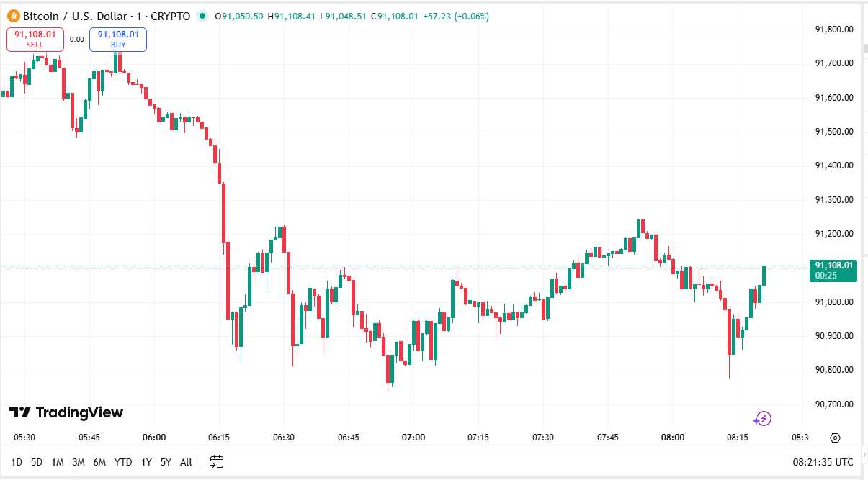The image size is (868, 480).
Task: Switch to the 1M range
Action: (x=58, y=462)
